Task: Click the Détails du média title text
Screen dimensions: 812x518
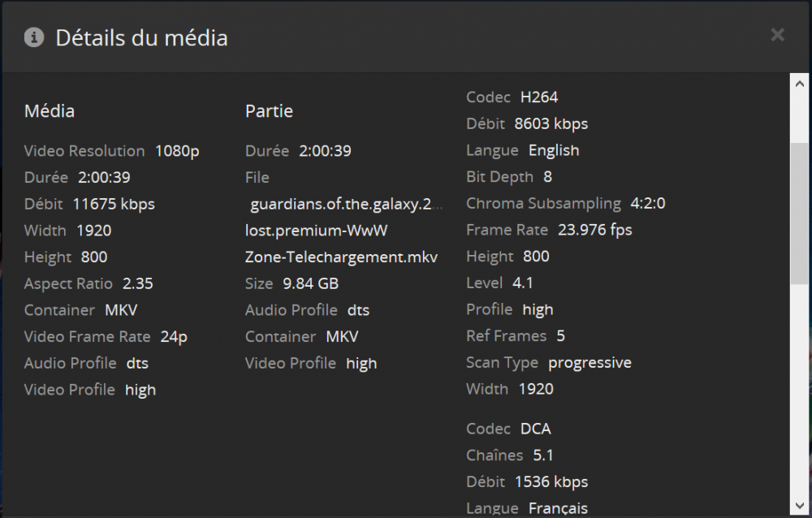Action: coord(141,37)
